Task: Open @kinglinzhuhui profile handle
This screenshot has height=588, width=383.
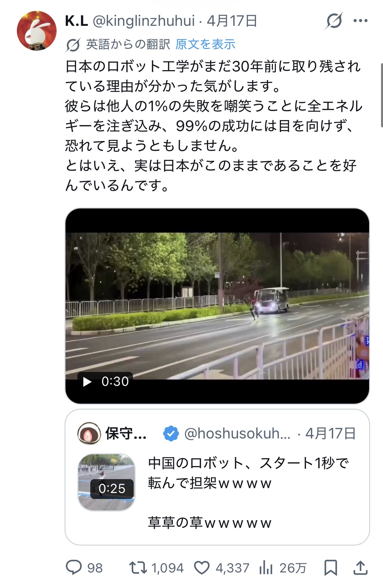Action: click(x=144, y=21)
